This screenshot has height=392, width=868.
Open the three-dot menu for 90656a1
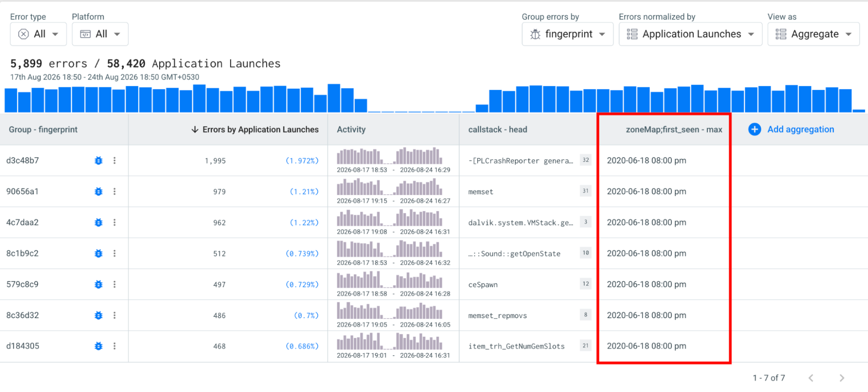pos(115,191)
